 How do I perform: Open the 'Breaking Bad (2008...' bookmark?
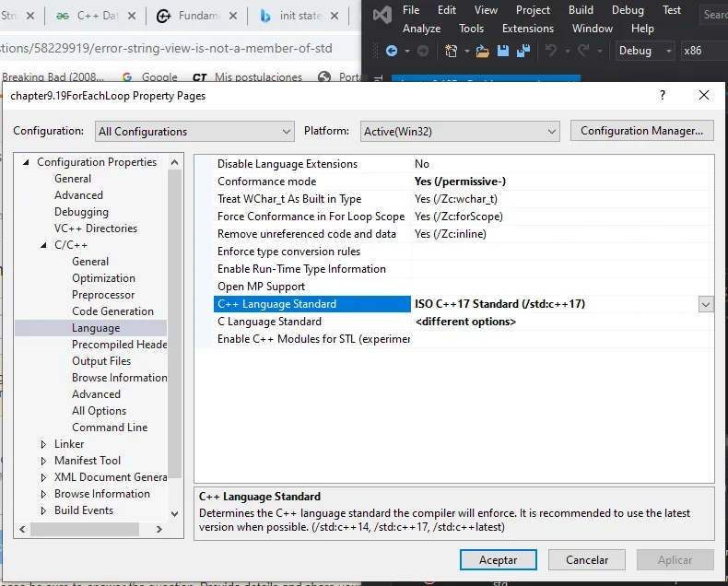click(53, 76)
